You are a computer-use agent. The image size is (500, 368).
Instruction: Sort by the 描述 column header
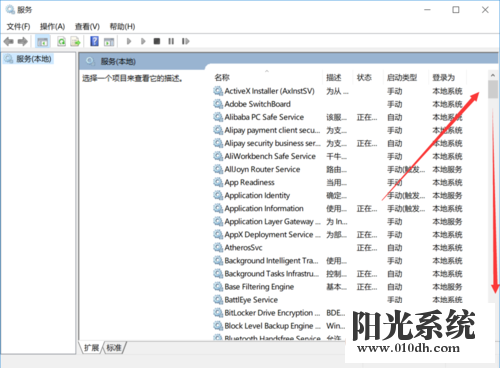click(x=334, y=78)
